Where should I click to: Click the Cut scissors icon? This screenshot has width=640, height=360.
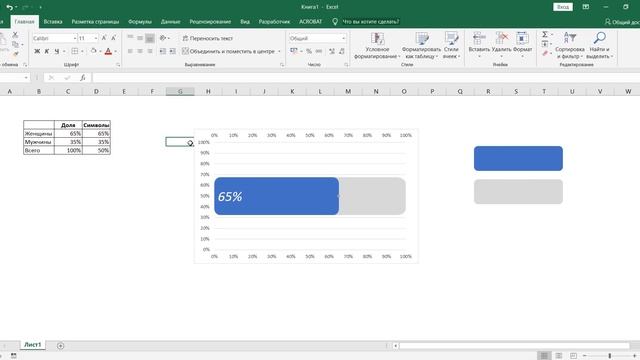(x=15, y=35)
